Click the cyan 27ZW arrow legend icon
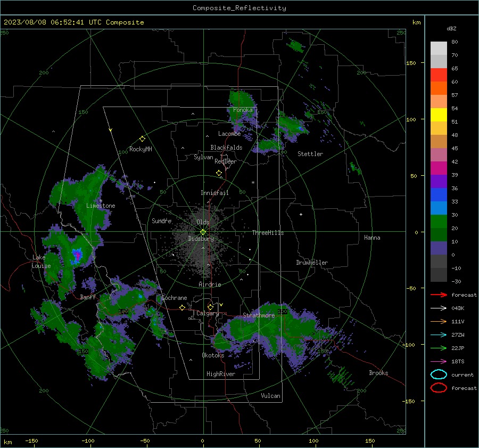This screenshot has width=479, height=448. [x=439, y=335]
